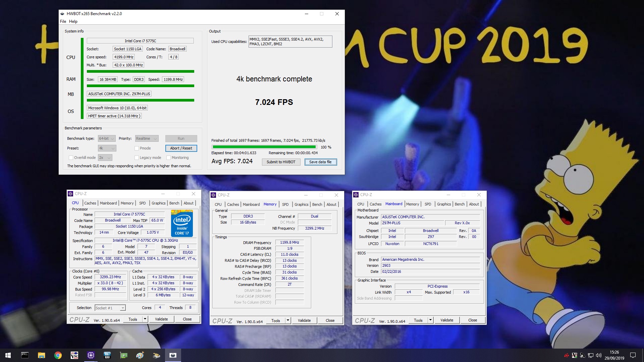The width and height of the screenshot is (644, 362).
Task: Click green bar below CPU system info
Action: 141,71
